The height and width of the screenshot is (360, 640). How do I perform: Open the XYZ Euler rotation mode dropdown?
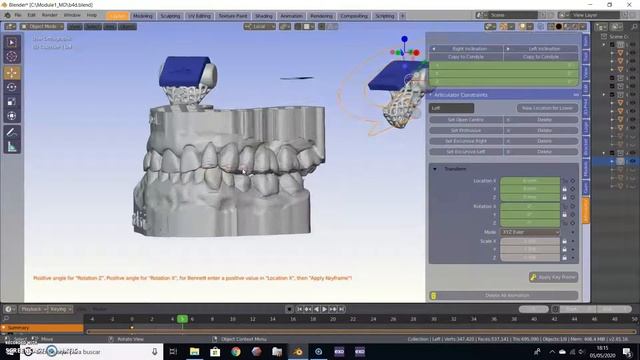click(x=530, y=232)
